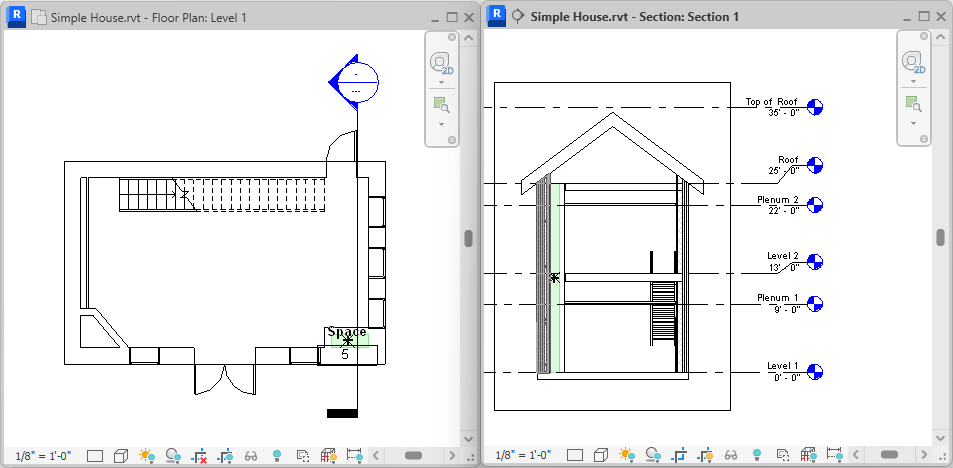The height and width of the screenshot is (468, 953).
Task: Click Show Analytical Model icon in the Section view bar
Action: tap(808, 455)
